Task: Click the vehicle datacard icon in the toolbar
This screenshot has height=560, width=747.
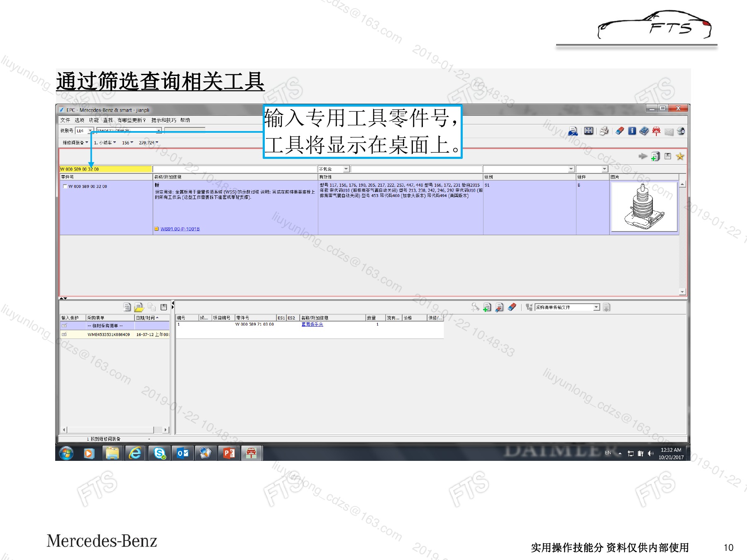Action: click(573, 131)
